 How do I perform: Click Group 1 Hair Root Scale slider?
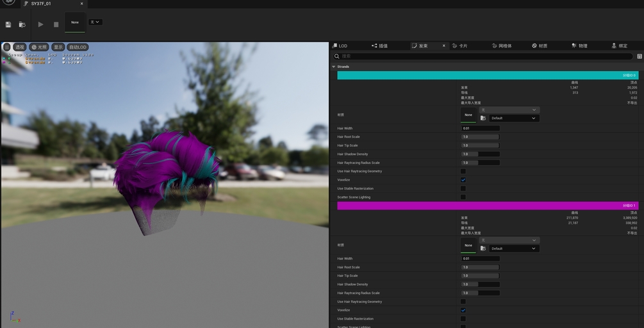pyautogui.click(x=480, y=267)
